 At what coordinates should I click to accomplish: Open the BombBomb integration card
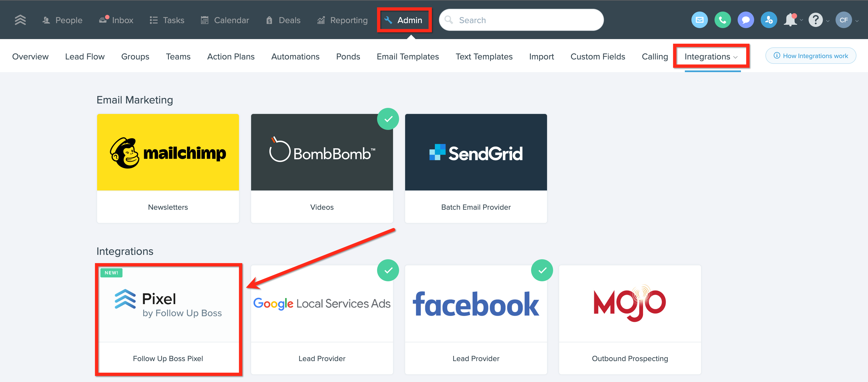(322, 168)
